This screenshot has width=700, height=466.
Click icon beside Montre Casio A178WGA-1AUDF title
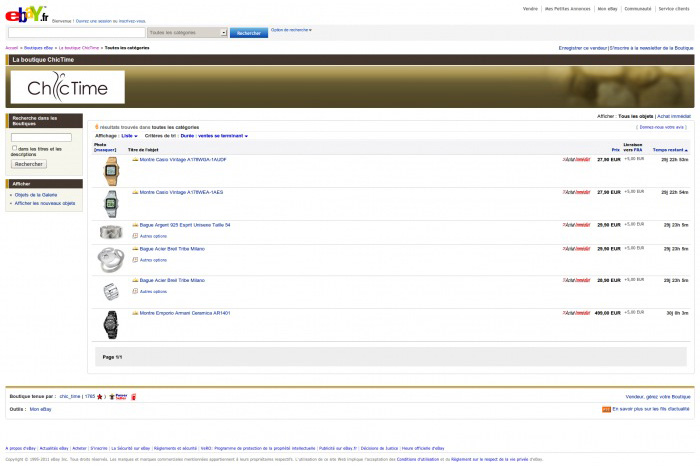[135, 159]
